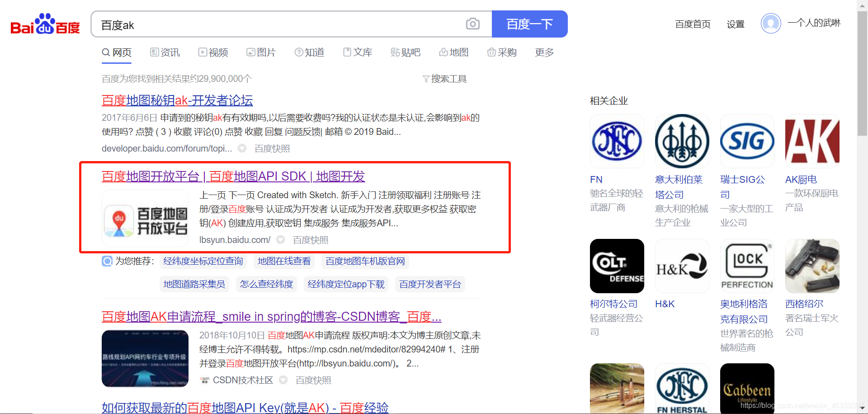Viewport: 868px width, 414px height.
Task: Switch to the 地图 tab
Action: (454, 52)
